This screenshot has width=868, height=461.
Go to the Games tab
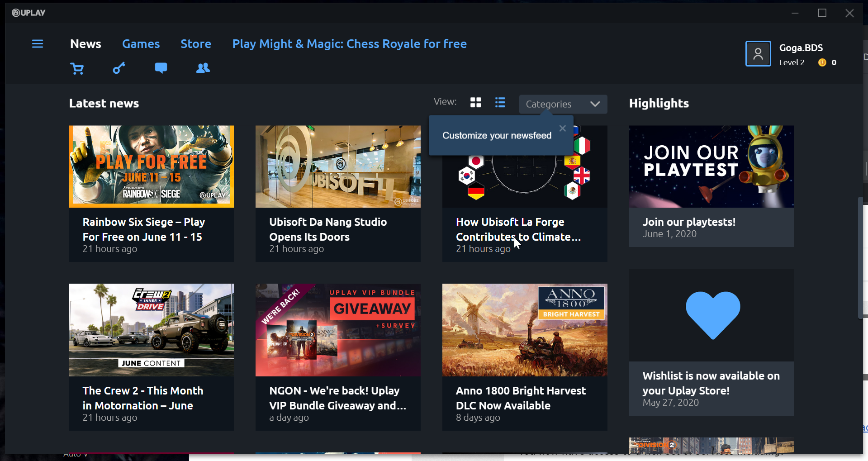(x=141, y=44)
